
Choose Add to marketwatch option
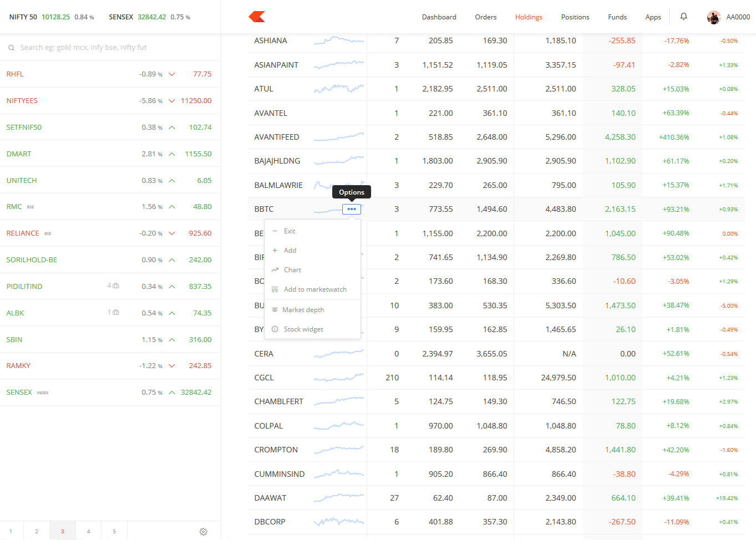point(313,289)
